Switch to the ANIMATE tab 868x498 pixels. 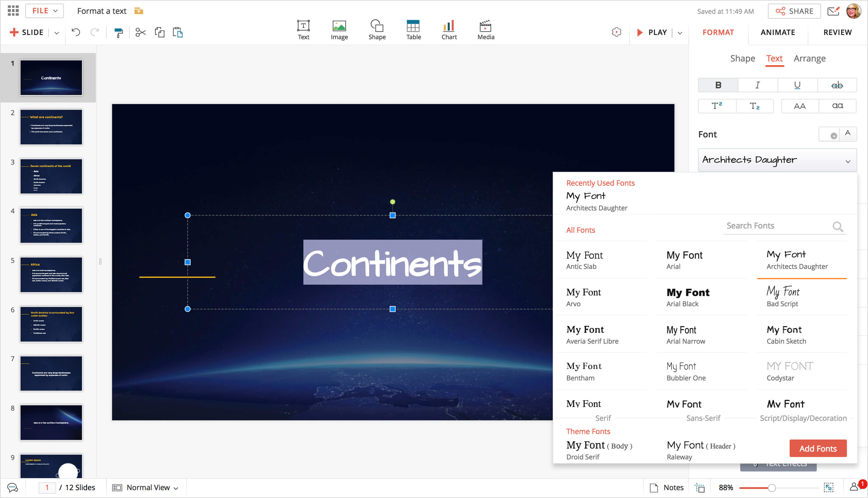(x=777, y=33)
